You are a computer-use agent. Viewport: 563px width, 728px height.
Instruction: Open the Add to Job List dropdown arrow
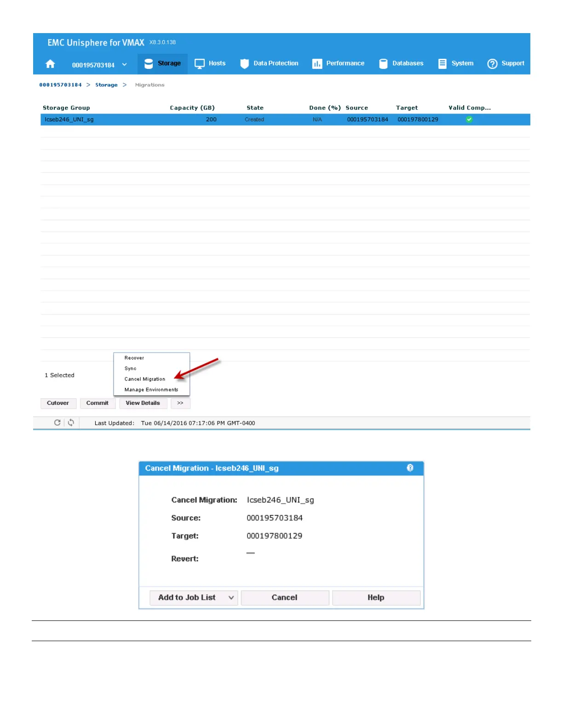pyautogui.click(x=231, y=597)
